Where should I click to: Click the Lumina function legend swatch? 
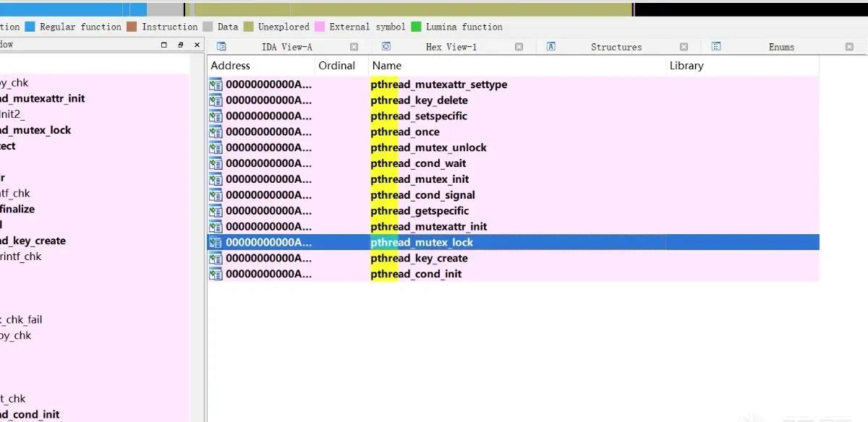tap(416, 27)
